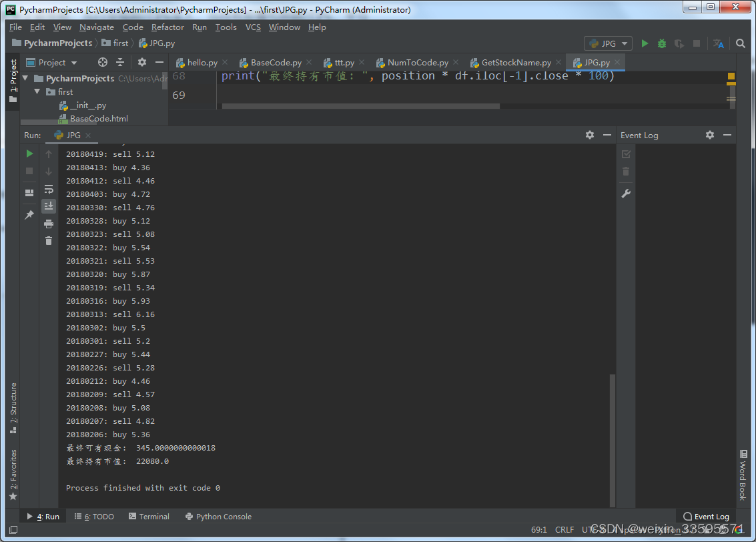The height and width of the screenshot is (542, 756).
Task: Select BaseCode.html in project tree
Action: pyautogui.click(x=93, y=119)
